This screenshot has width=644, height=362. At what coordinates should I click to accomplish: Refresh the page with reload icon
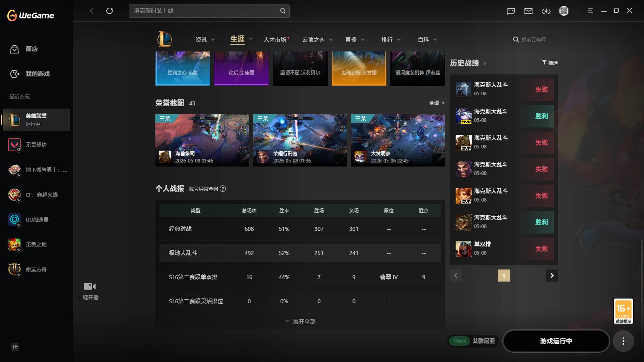point(109,11)
